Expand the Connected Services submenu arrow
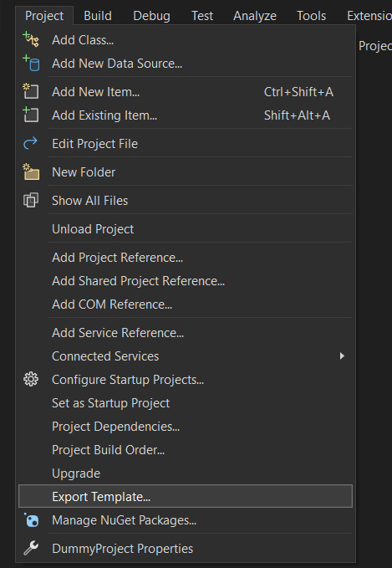The width and height of the screenshot is (392, 568). [342, 356]
